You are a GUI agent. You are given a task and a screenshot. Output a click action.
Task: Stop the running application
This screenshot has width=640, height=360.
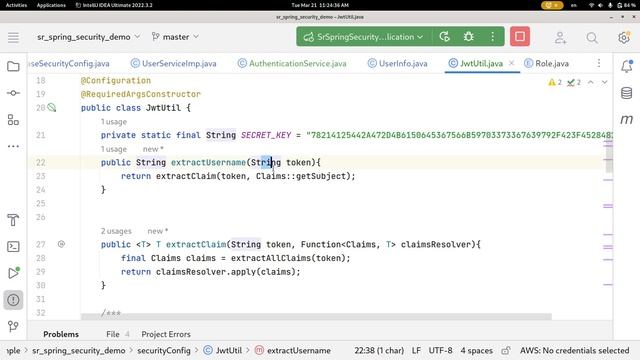pos(520,37)
